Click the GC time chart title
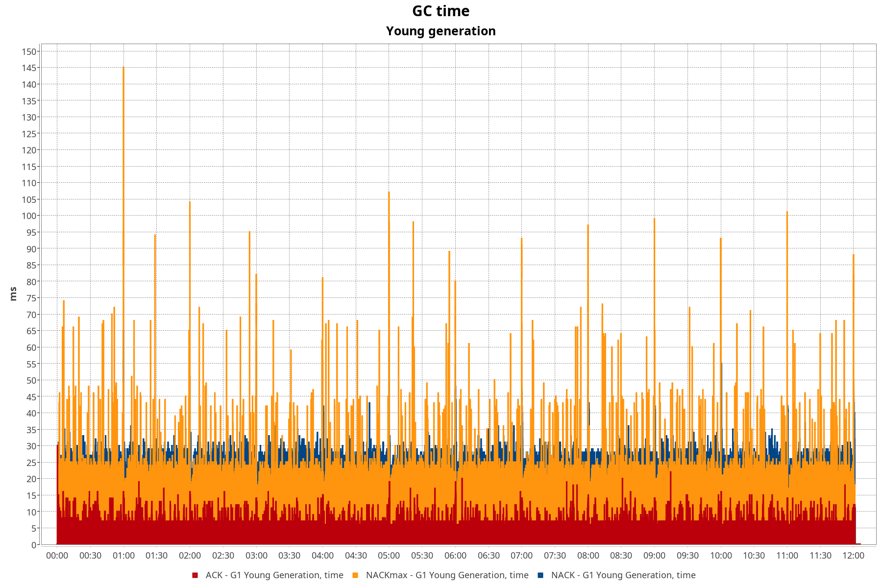The width and height of the screenshot is (882, 588). click(441, 11)
